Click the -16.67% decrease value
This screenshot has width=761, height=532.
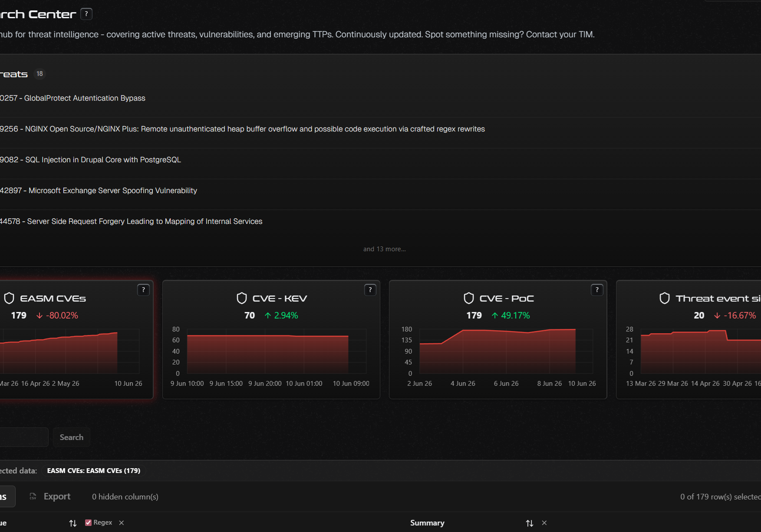735,315
